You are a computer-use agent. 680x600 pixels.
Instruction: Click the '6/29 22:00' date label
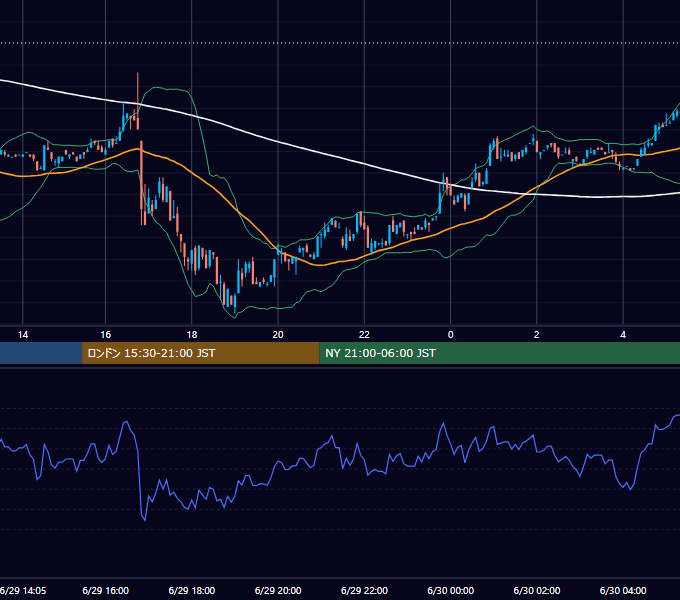364,590
